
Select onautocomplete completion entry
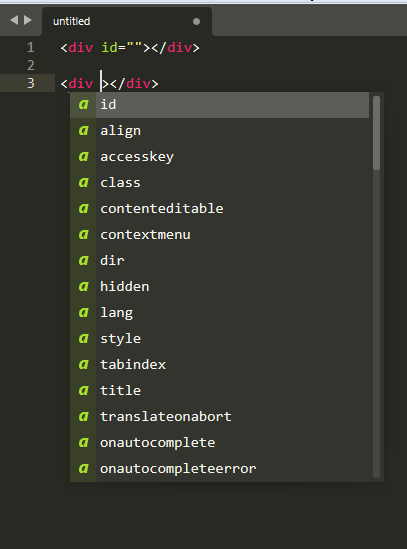click(x=220, y=443)
